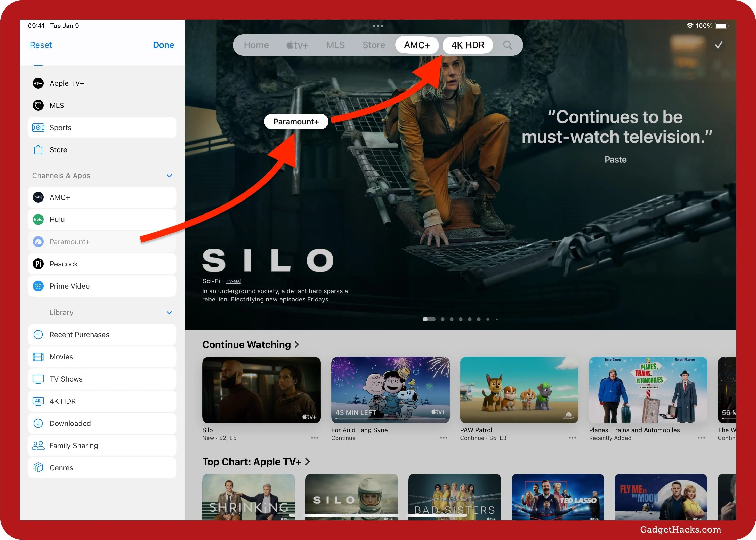Select the Hulu row label

57,220
